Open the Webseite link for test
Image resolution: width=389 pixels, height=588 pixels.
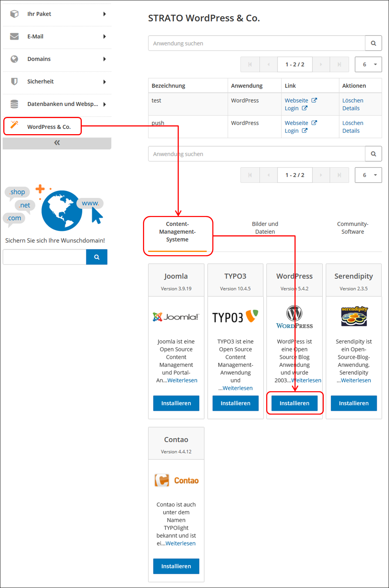297,100
